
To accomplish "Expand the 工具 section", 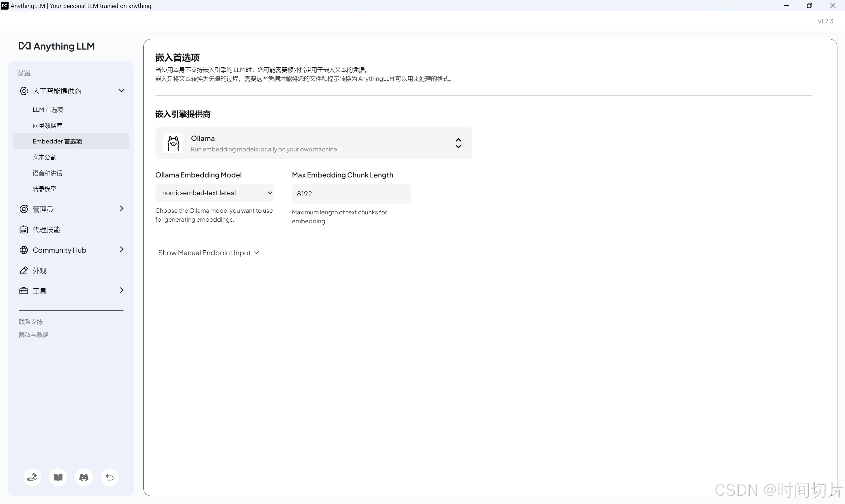I will click(x=121, y=290).
